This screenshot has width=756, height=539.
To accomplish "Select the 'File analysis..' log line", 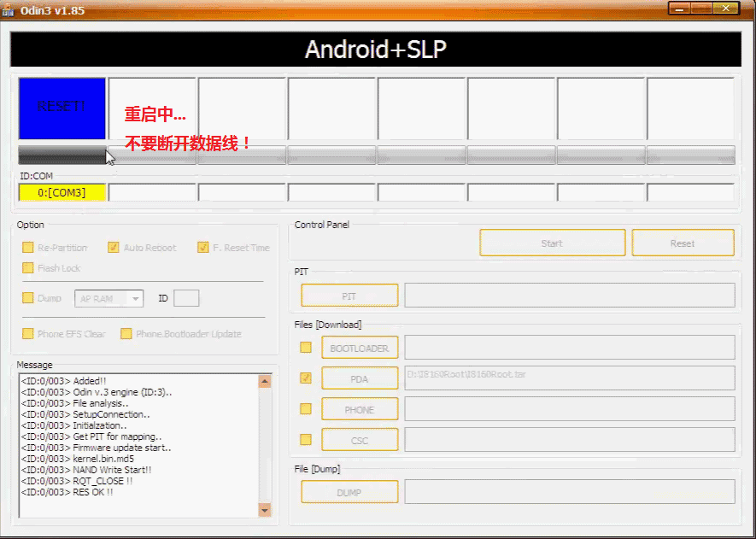I will click(74, 403).
